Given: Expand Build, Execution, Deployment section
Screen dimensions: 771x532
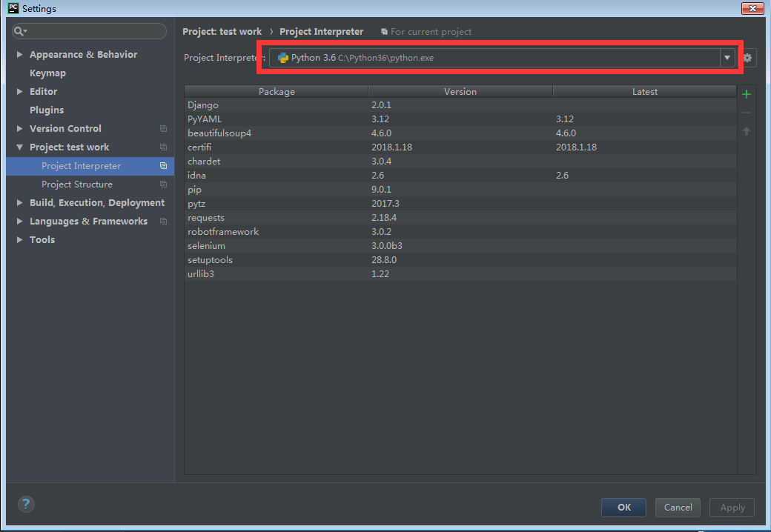Looking at the screenshot, I should [19, 203].
